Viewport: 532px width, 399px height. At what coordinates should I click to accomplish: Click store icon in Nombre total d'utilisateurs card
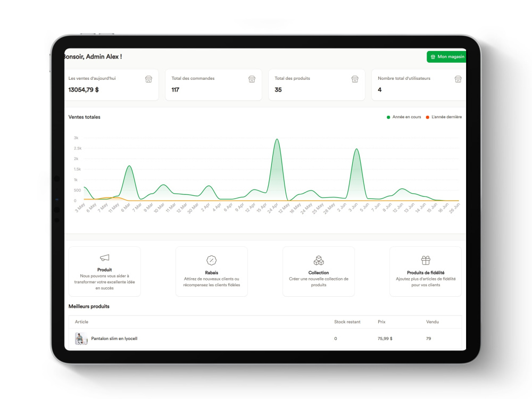[x=458, y=79]
